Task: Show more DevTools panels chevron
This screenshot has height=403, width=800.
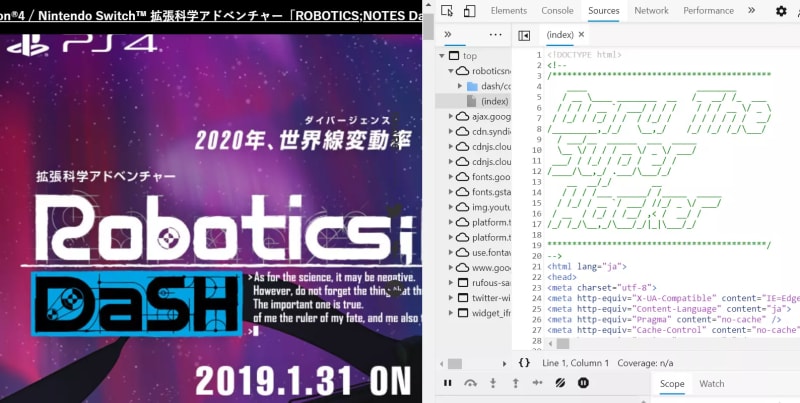Action: (x=751, y=10)
